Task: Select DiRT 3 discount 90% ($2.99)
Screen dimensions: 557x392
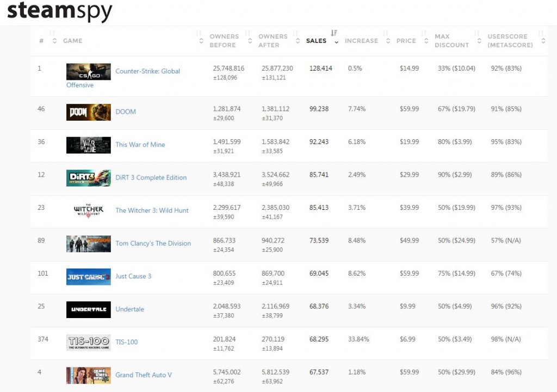Action: (x=455, y=175)
